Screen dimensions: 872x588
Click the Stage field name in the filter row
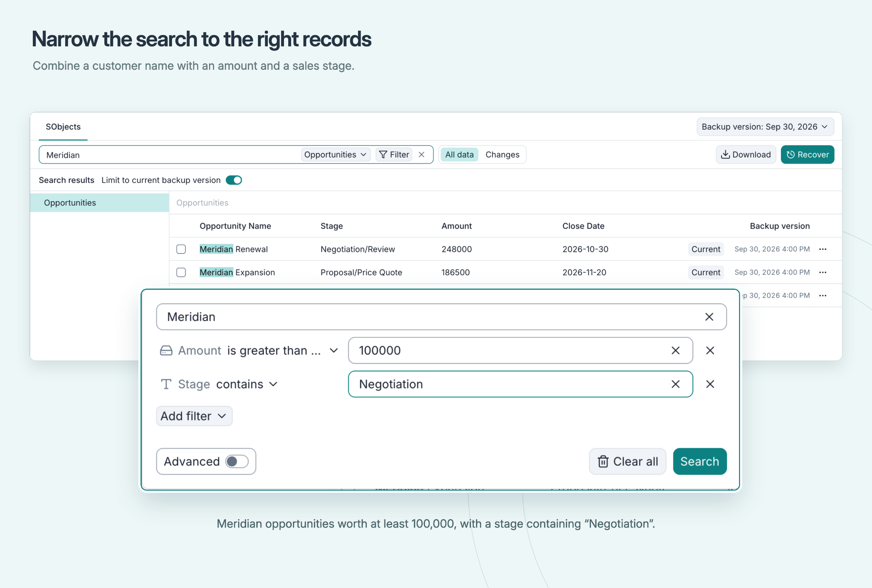[x=194, y=384]
